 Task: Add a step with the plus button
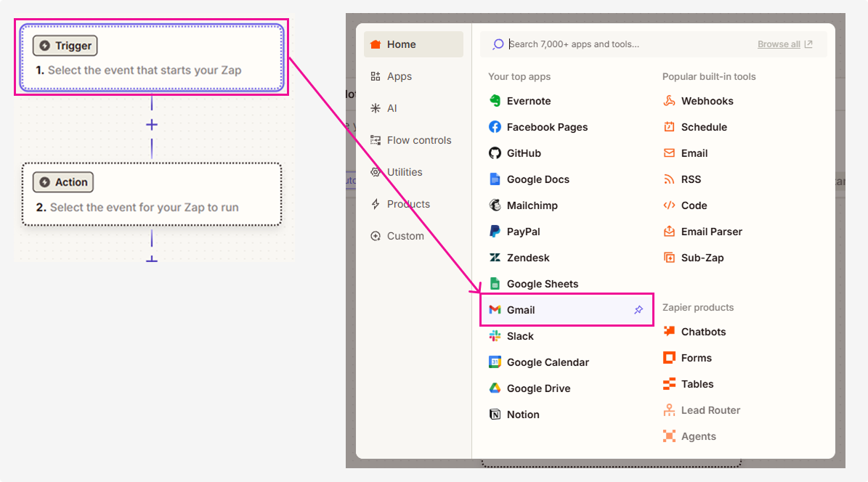151,125
